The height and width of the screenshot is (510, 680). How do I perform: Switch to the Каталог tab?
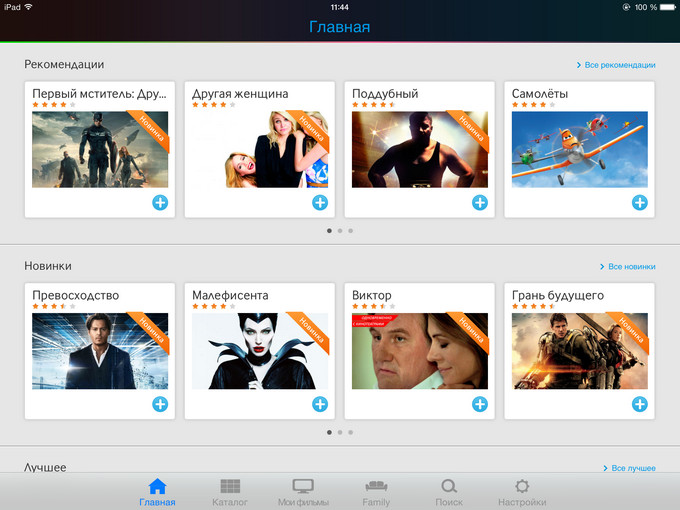pyautogui.click(x=230, y=492)
